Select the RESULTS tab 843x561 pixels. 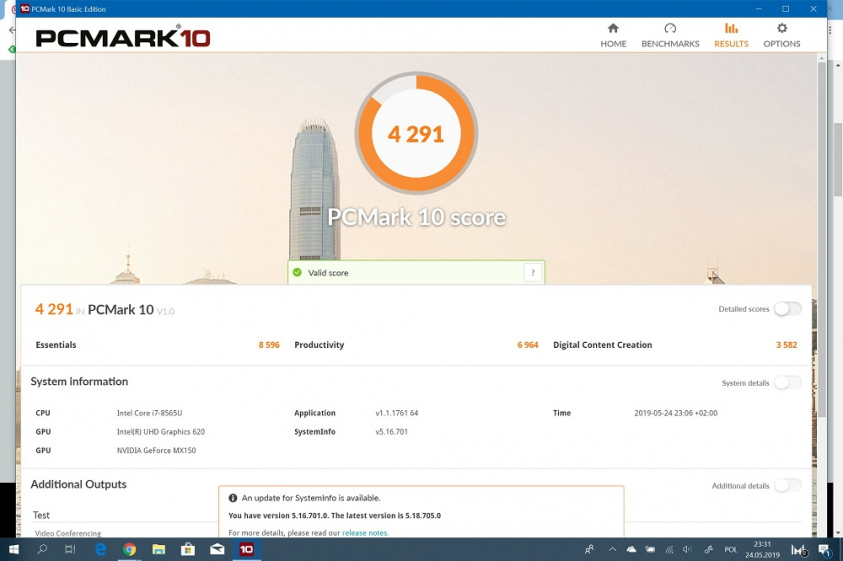coord(731,35)
